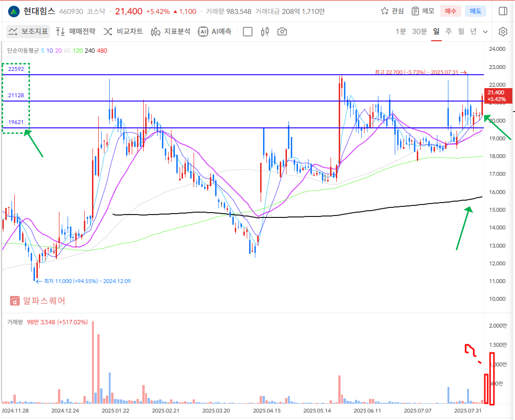Open 매매전략 trading strategy tool

pos(76,32)
